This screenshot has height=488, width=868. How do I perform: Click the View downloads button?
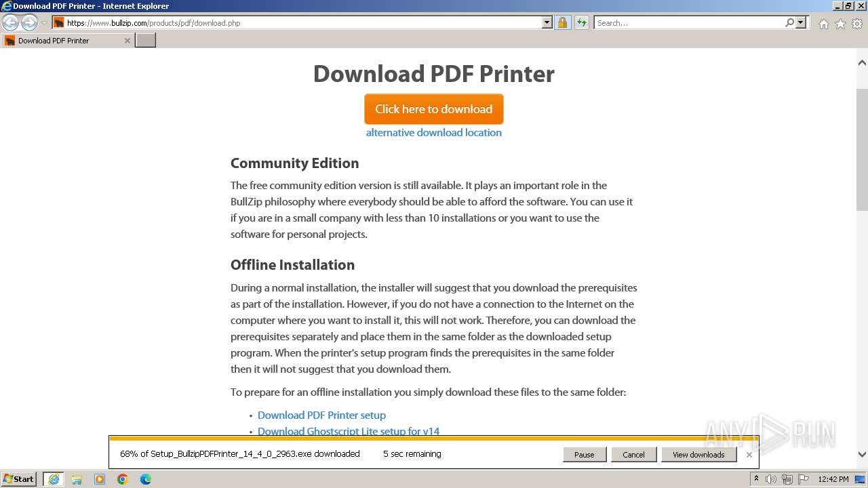698,455
